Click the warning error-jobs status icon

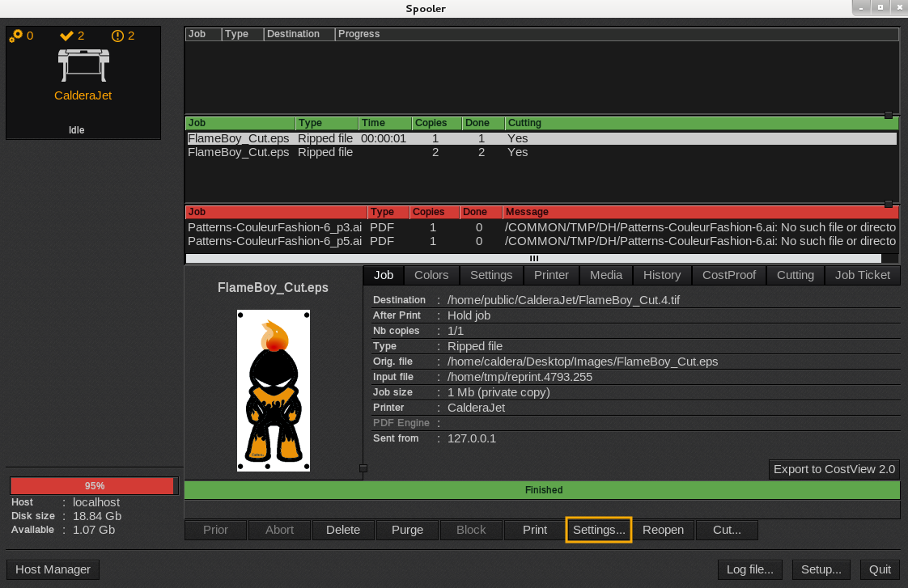[x=117, y=36]
